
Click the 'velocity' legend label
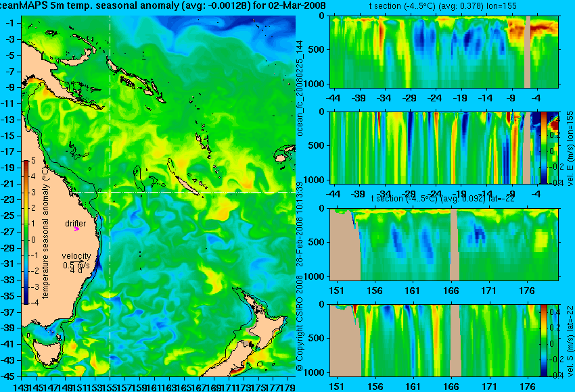click(76, 256)
